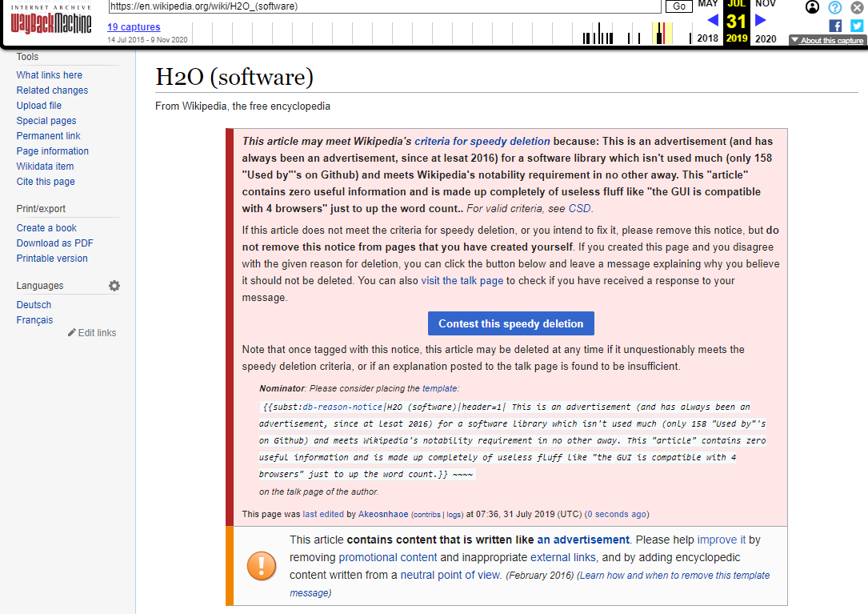Open visit the talk page link
Viewport: 868px width, 614px height.
pos(462,281)
